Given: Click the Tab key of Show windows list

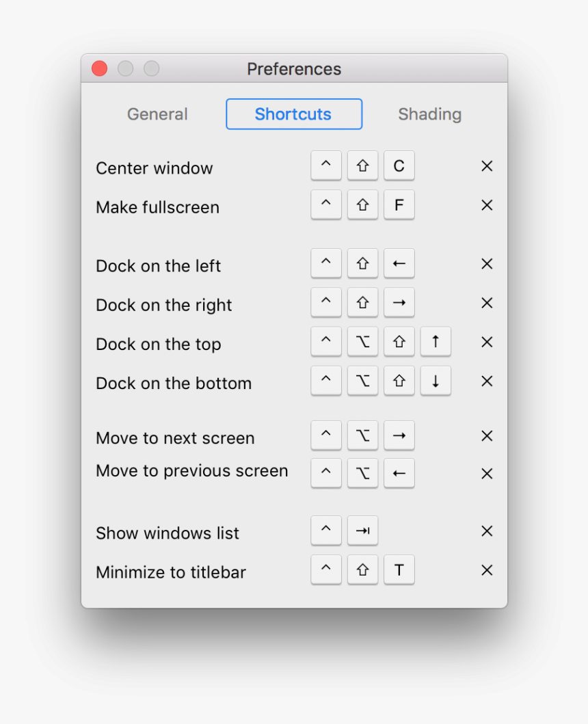Looking at the screenshot, I should coord(362,531).
